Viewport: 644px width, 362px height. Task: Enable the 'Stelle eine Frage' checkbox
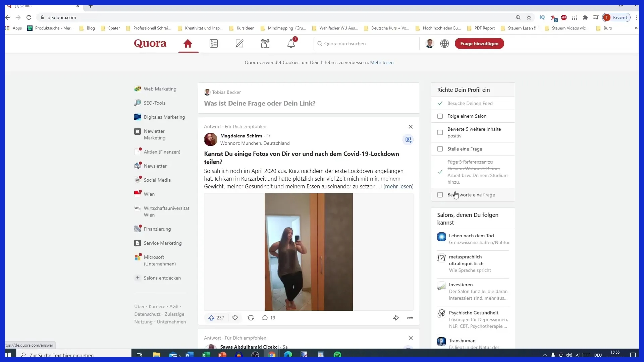[440, 149]
